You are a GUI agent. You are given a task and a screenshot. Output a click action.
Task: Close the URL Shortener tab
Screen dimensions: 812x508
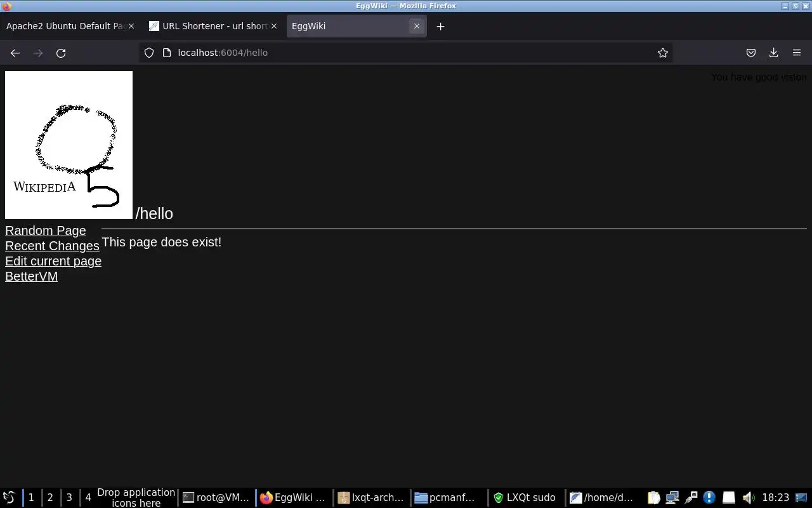click(x=274, y=26)
